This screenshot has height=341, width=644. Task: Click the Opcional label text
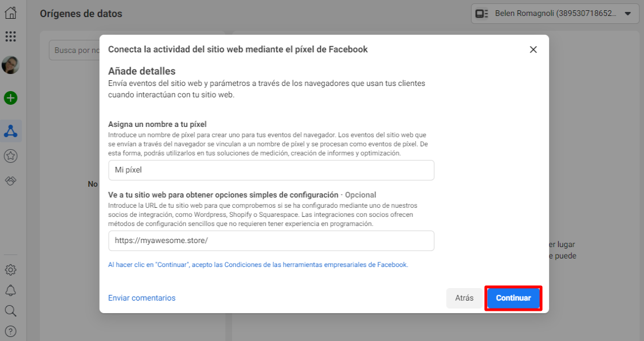(x=361, y=195)
